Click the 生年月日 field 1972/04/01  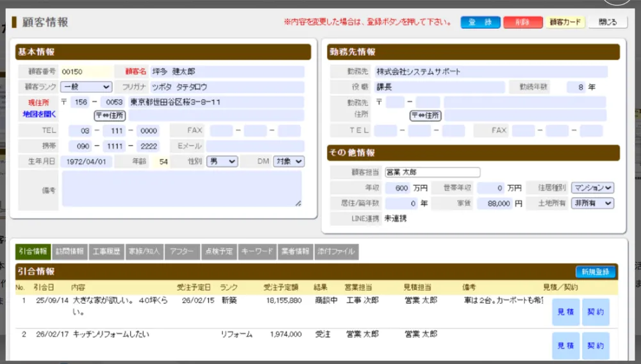pos(87,161)
